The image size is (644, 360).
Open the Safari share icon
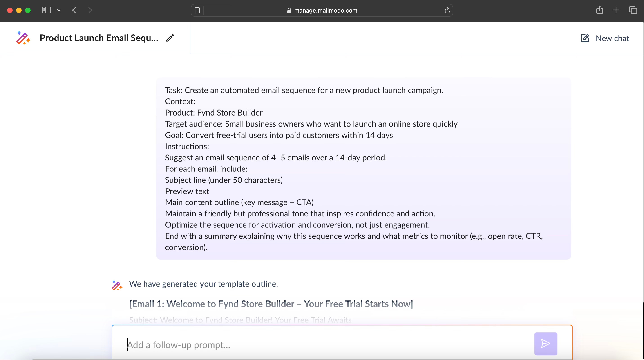point(599,10)
